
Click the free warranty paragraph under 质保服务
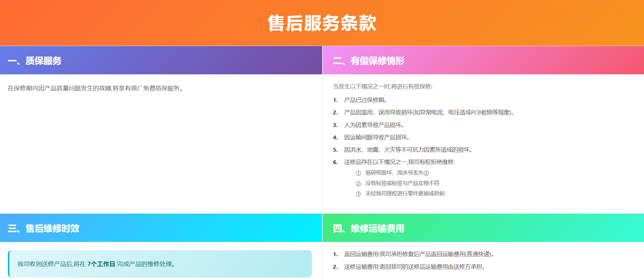tap(95, 88)
